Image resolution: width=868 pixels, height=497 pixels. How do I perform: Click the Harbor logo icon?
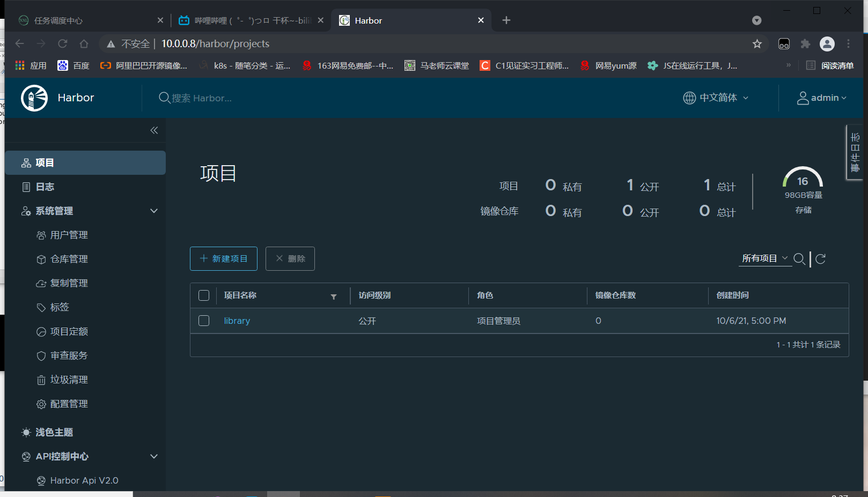[x=34, y=98]
